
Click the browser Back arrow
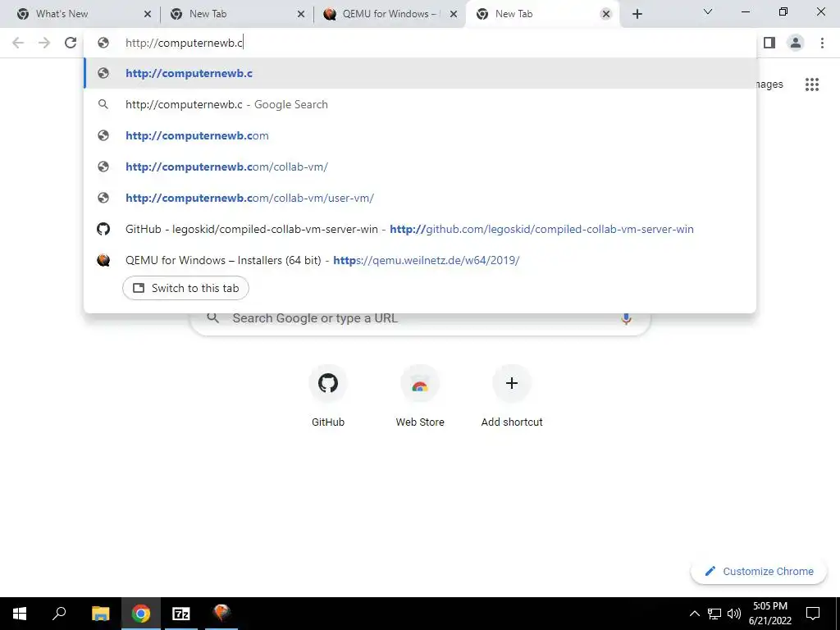[18, 43]
